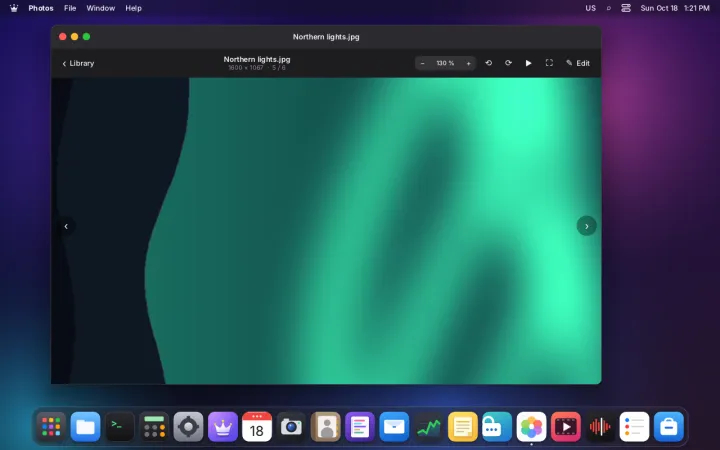Rotate the photo clockwise

tap(508, 63)
